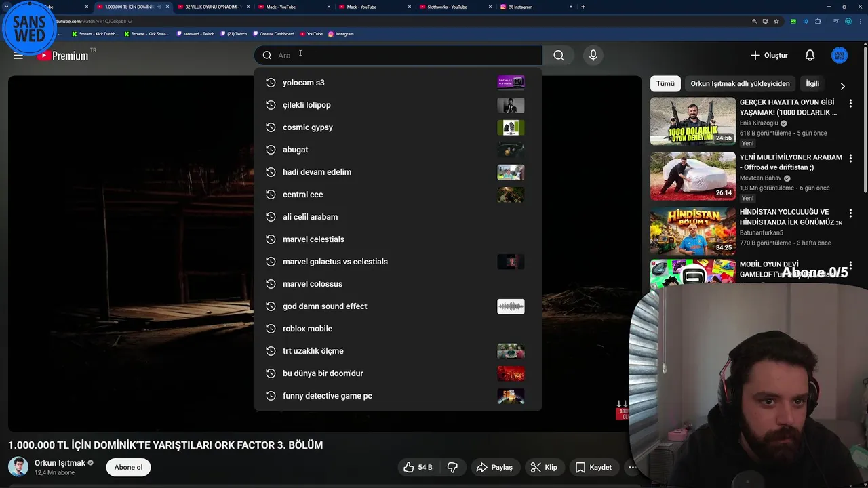Create a clip with Klip button
The width and height of the screenshot is (868, 488).
pyautogui.click(x=544, y=467)
